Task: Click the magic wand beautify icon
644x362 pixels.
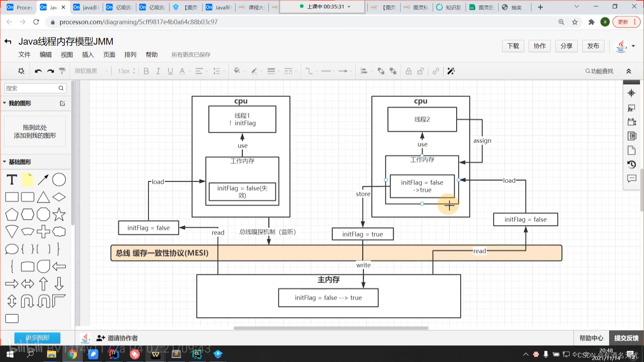Action: (x=451, y=71)
